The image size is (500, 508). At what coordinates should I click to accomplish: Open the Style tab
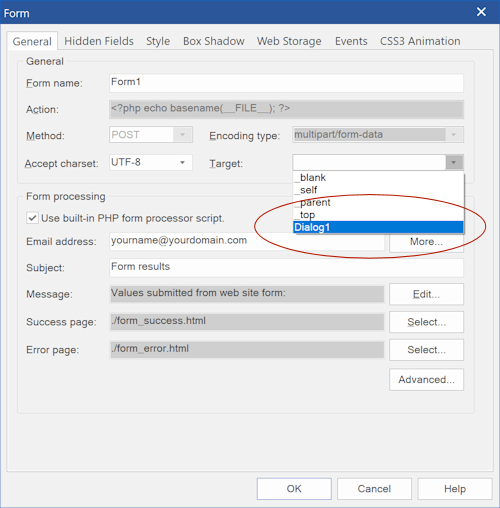(x=158, y=41)
